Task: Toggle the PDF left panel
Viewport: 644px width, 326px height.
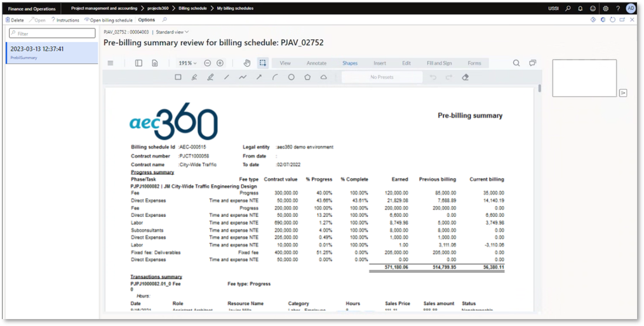Action: click(x=138, y=63)
